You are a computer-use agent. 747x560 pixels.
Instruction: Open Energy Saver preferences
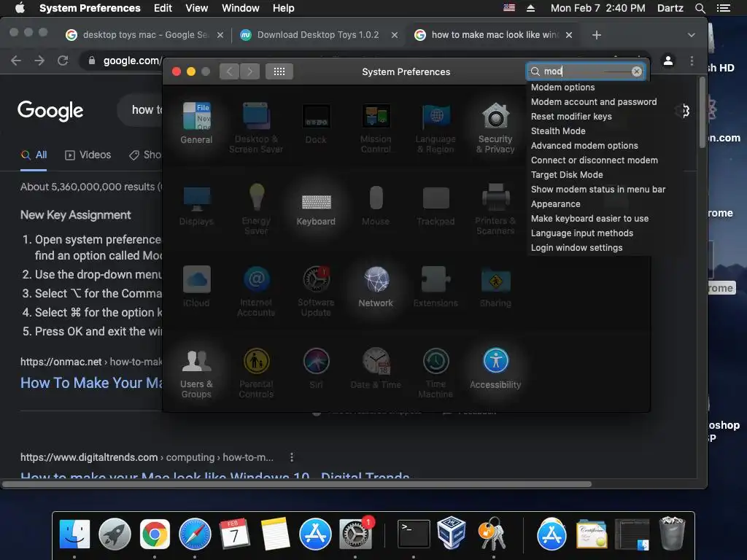[x=256, y=209]
